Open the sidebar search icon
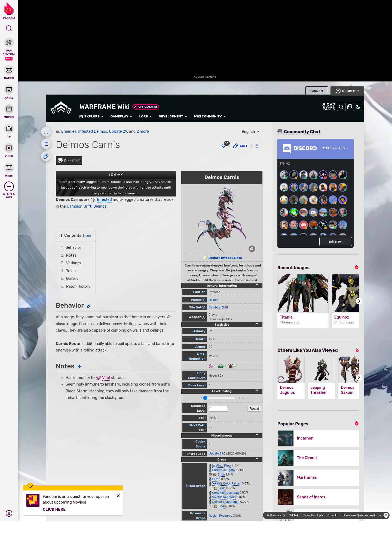 [x=9, y=28]
